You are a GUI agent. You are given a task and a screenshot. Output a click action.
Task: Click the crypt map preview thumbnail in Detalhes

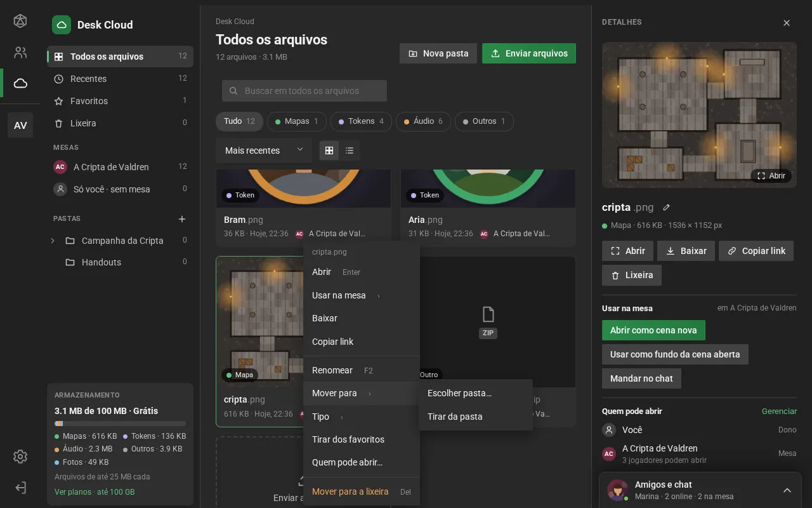click(699, 115)
